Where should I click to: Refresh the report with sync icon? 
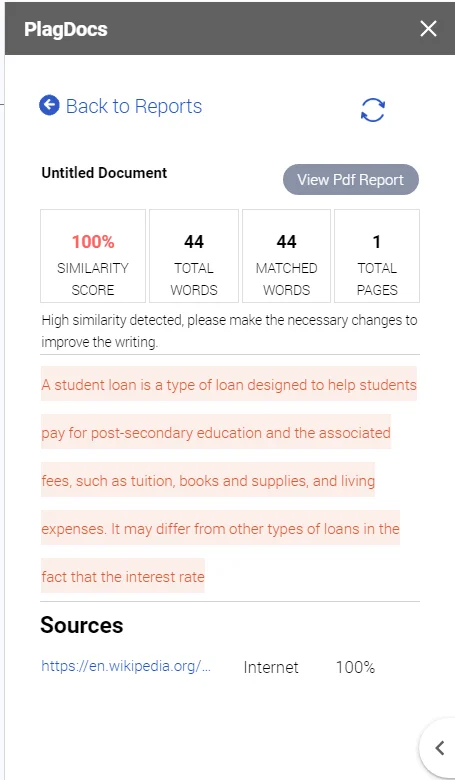[373, 110]
